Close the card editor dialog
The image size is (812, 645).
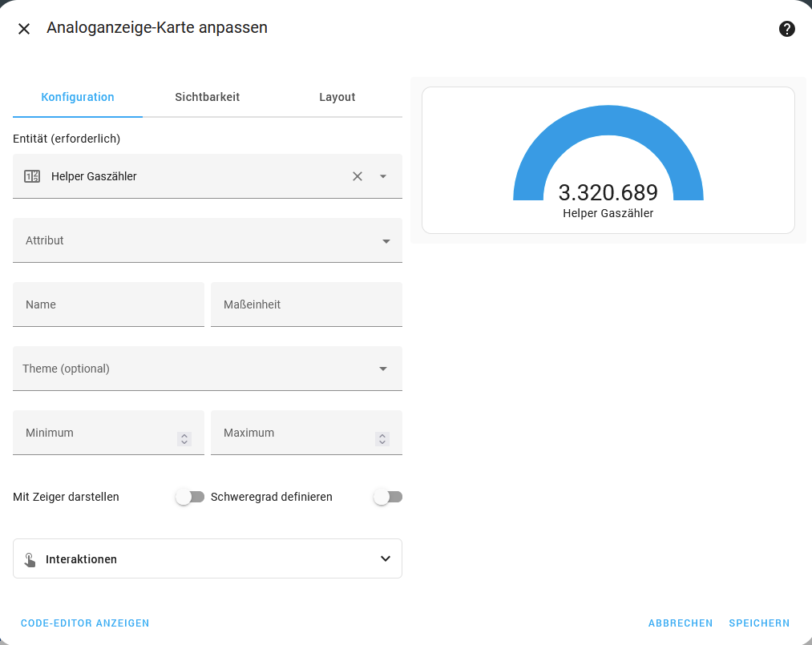[24, 29]
